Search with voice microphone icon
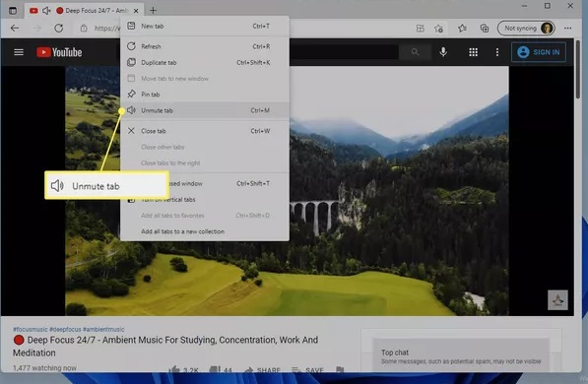Image resolution: width=588 pixels, height=384 pixels. click(443, 52)
